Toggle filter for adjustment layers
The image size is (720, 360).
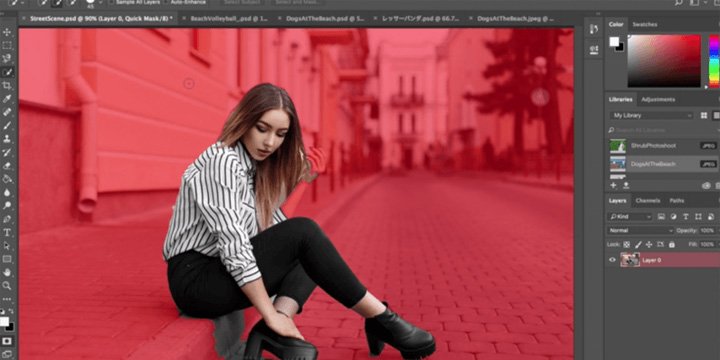(x=674, y=216)
